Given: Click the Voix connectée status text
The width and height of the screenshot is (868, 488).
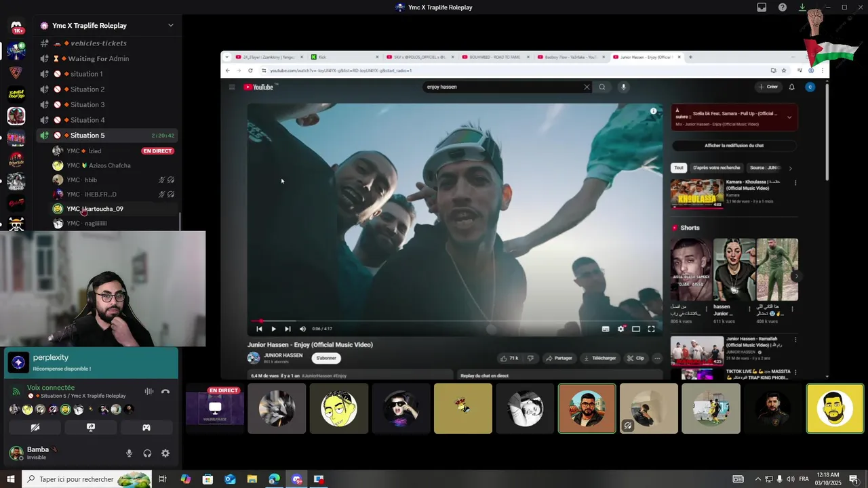Looking at the screenshot, I should coord(51,388).
